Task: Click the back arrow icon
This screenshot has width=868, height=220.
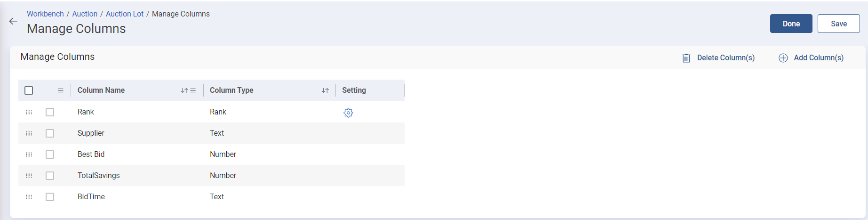Action: pos(13,21)
